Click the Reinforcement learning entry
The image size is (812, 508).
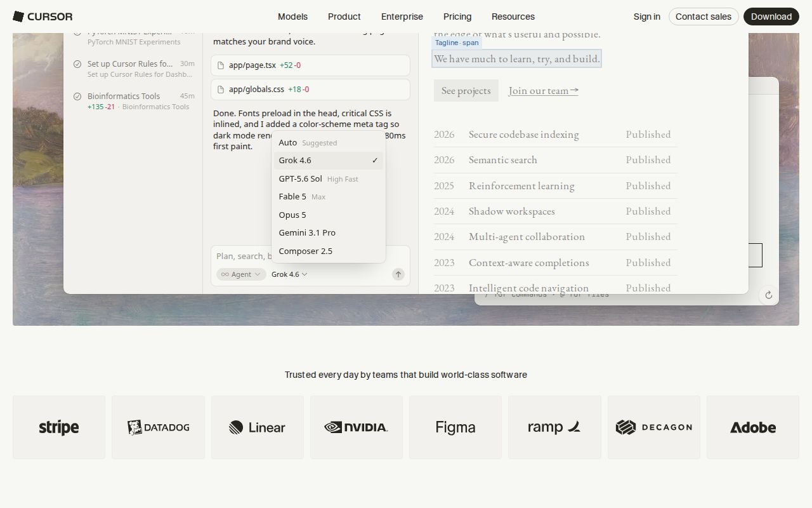click(x=556, y=186)
